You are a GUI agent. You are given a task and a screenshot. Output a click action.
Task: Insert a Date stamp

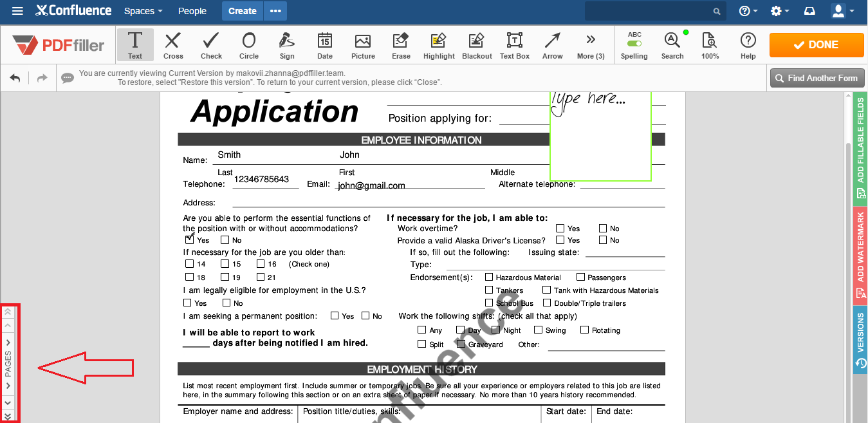pyautogui.click(x=325, y=44)
